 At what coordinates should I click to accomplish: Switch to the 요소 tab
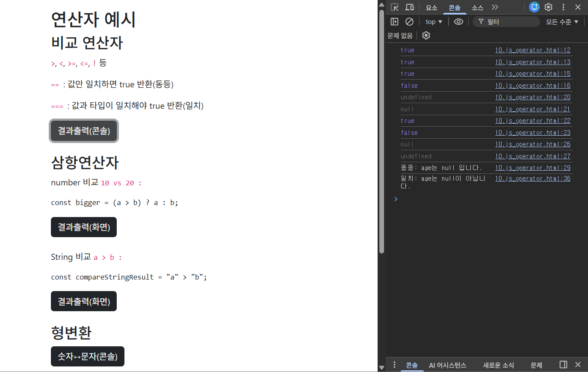point(431,8)
